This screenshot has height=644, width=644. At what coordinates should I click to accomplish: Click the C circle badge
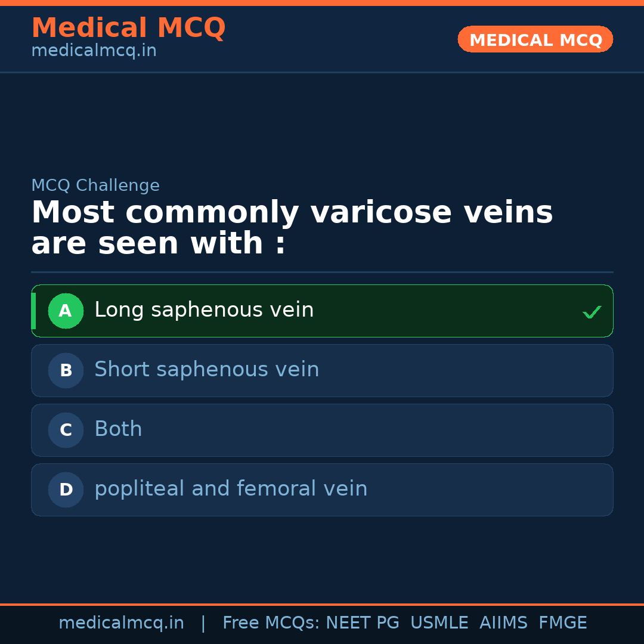66,430
